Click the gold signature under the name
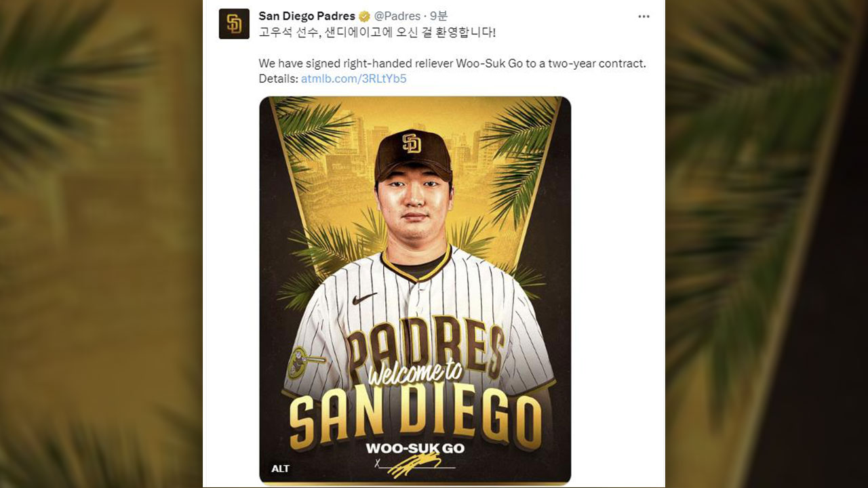The image size is (868, 488). 414,465
